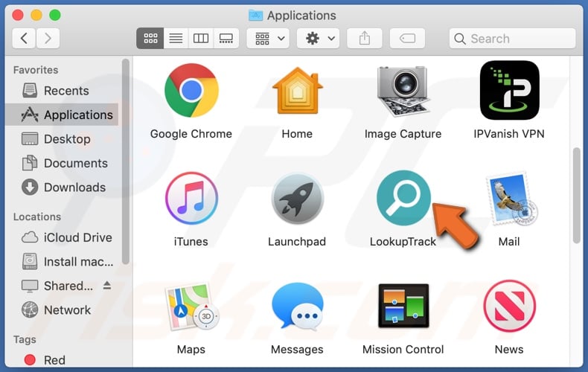Select Applications in the sidebar

click(x=62, y=115)
